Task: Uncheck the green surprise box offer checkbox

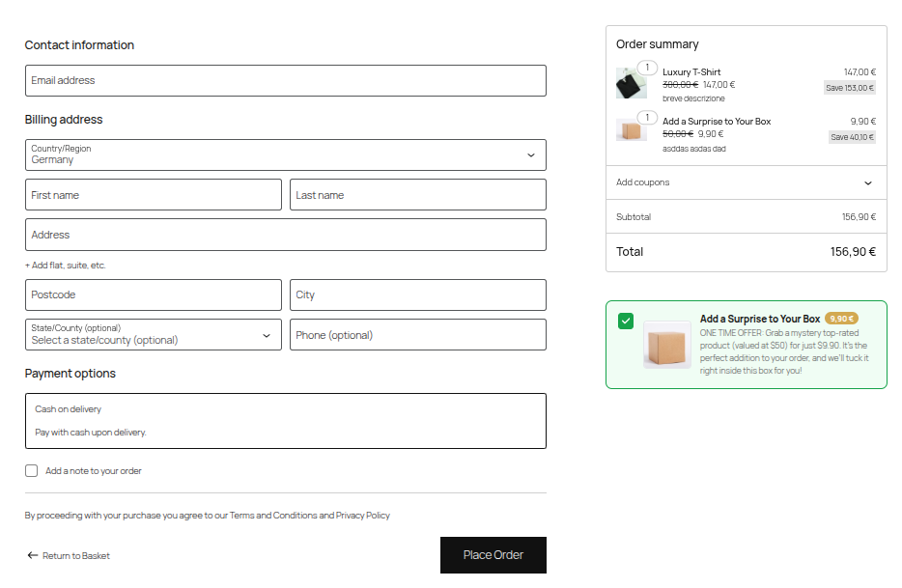Action: (626, 321)
